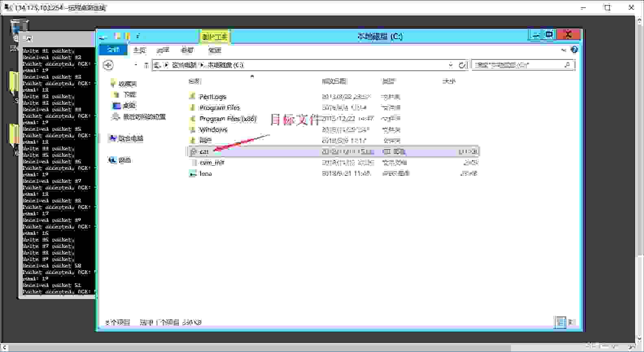Select 收藏夹 in navigation pane
The width and height of the screenshot is (644, 352).
click(127, 84)
